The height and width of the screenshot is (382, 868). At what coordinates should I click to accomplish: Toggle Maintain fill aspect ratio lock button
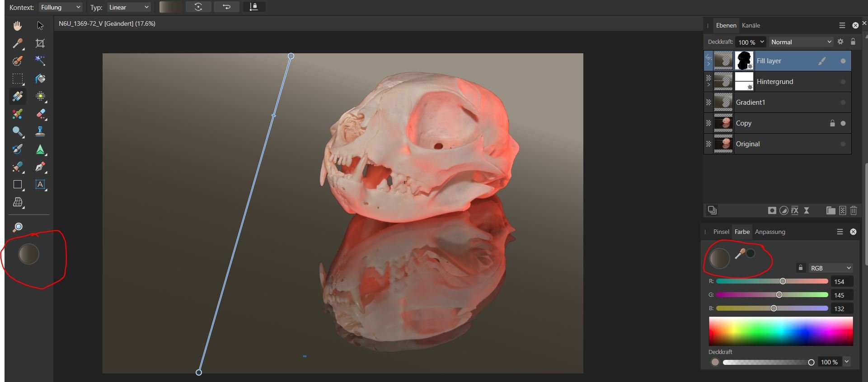(254, 7)
